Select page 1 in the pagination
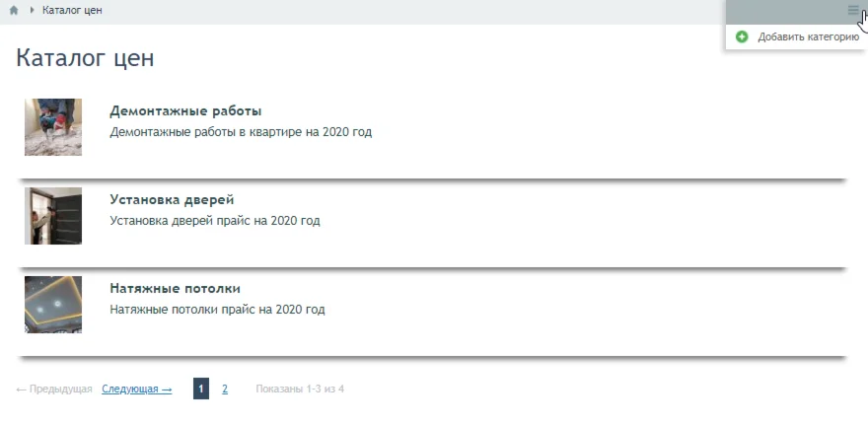The width and height of the screenshot is (868, 426). pos(201,390)
